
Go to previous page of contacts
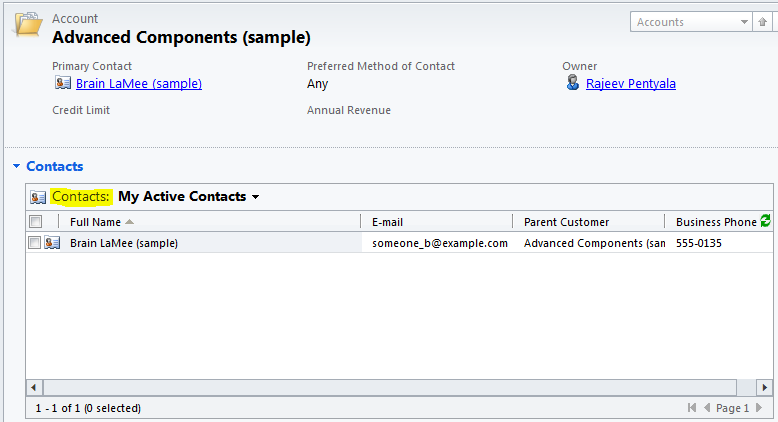pyautogui.click(x=708, y=408)
